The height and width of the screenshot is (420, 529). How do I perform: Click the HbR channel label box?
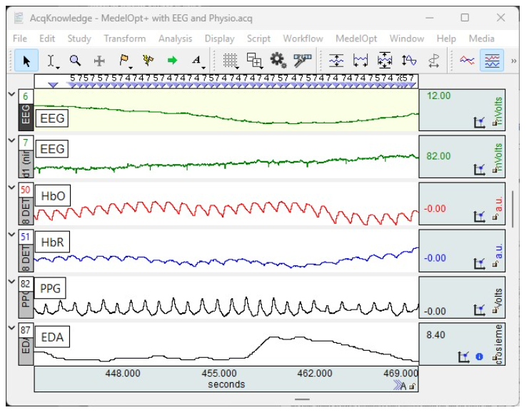click(x=51, y=242)
